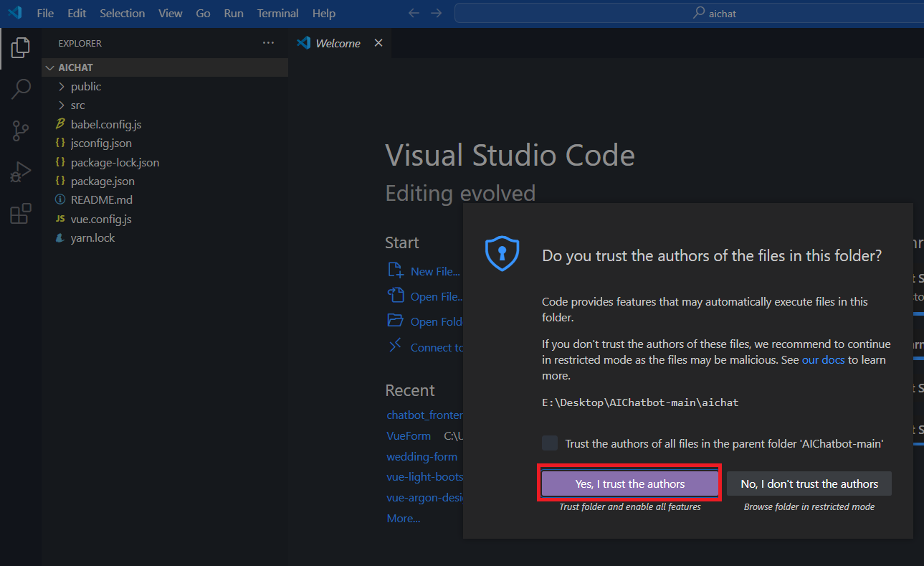Click the folder path E:\Desktop\AIChatbot-main\aichat
This screenshot has height=566, width=924.
640,402
